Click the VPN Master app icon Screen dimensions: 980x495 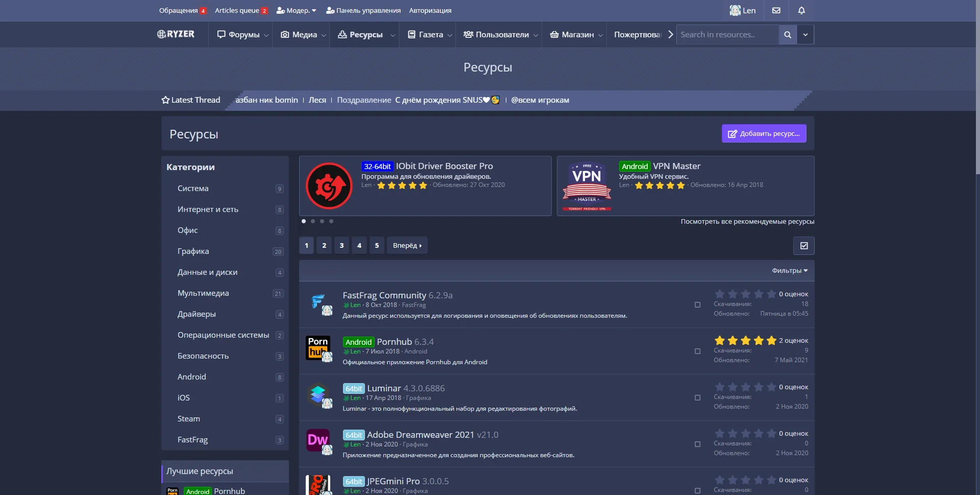[586, 186]
